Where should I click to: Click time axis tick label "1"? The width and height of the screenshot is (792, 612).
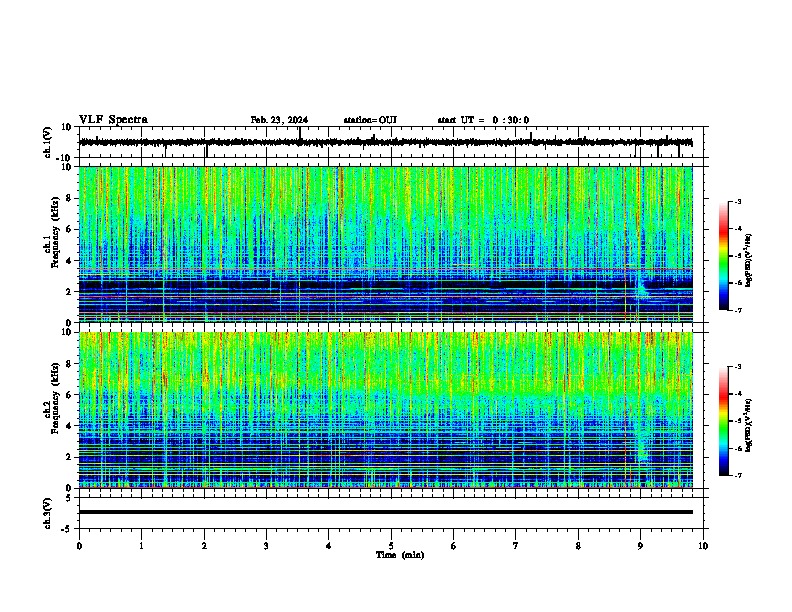click(141, 546)
